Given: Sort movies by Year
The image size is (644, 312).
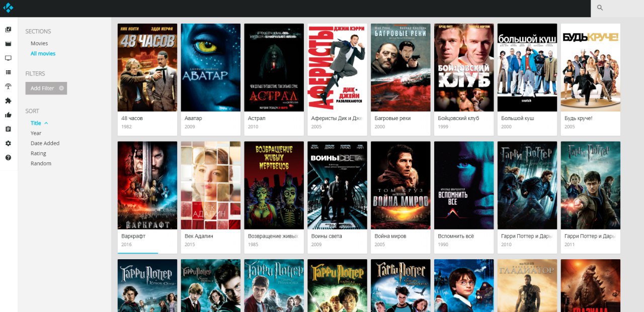Looking at the screenshot, I should coord(36,133).
